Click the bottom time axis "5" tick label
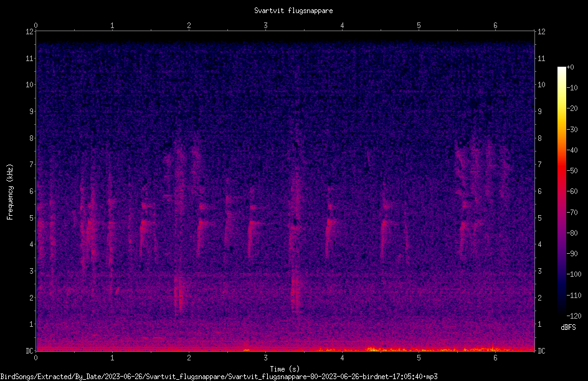 point(419,358)
